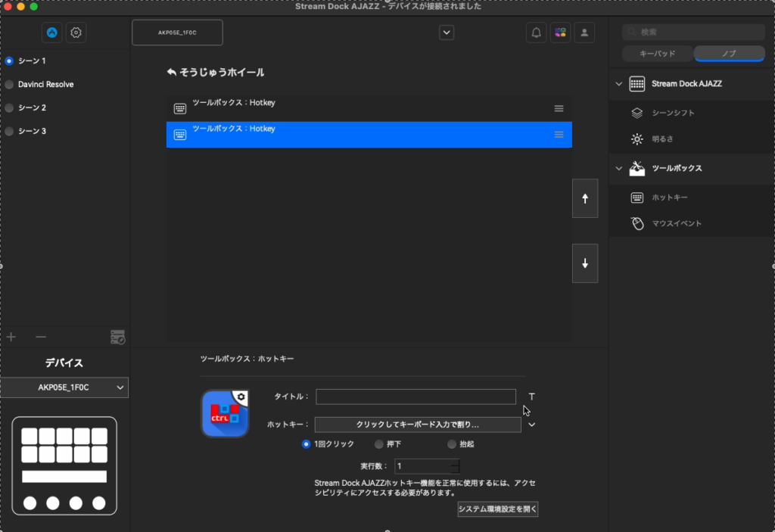Click the notification bell icon
This screenshot has width=775, height=532.
tap(537, 33)
